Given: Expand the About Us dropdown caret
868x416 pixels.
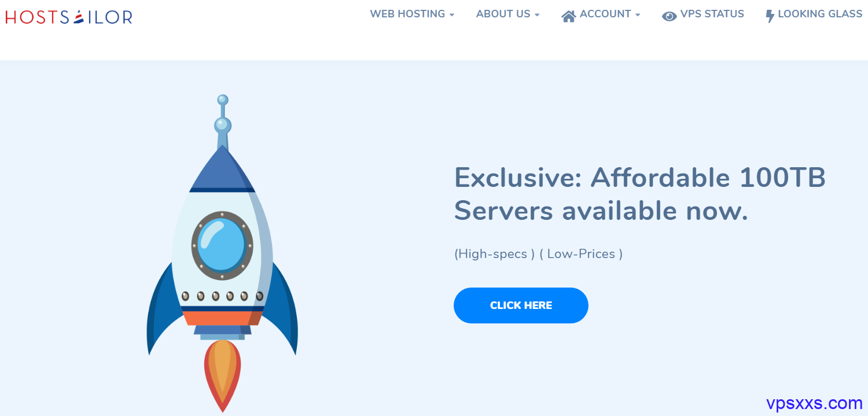Looking at the screenshot, I should pos(537,15).
